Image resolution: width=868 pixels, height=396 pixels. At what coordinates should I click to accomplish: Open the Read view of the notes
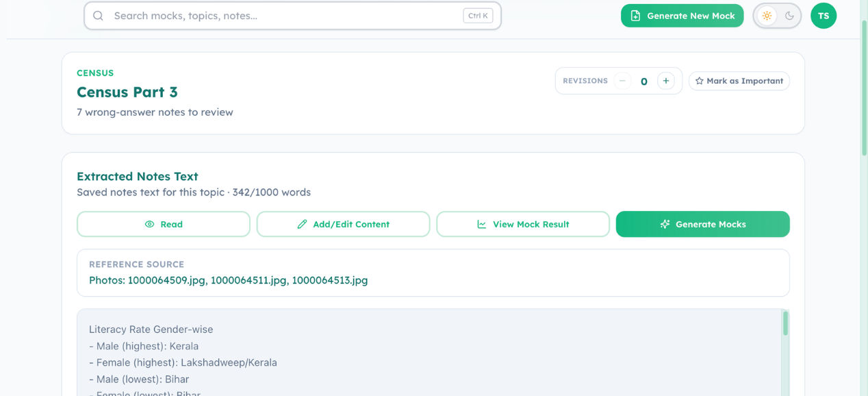pyautogui.click(x=164, y=224)
